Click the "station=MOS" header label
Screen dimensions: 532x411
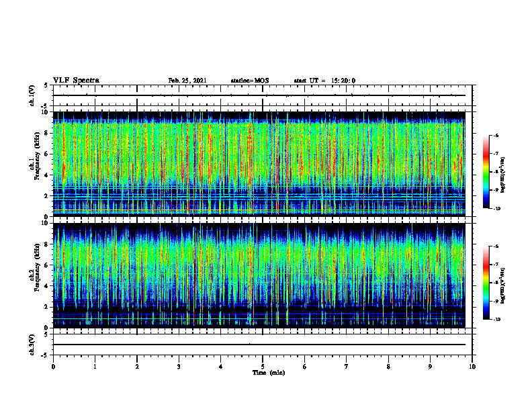[x=250, y=81]
